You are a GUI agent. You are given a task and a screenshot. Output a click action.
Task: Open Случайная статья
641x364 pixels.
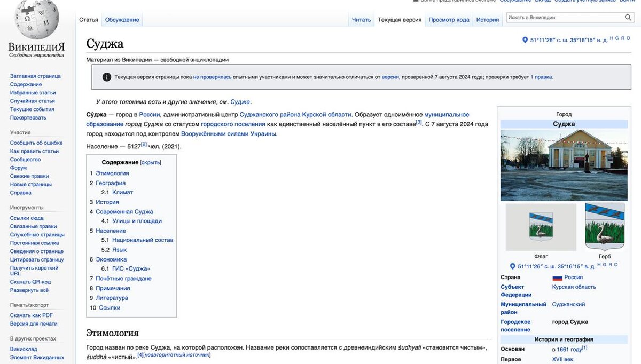pyautogui.click(x=32, y=101)
